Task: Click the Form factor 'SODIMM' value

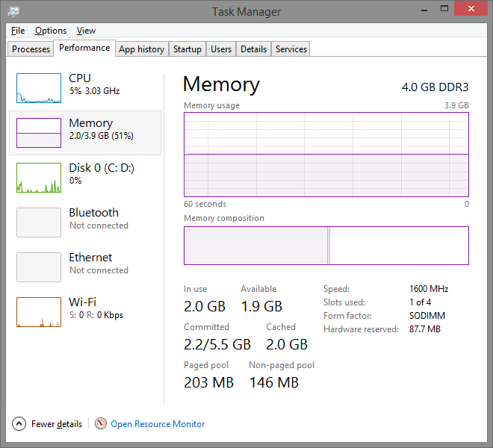Action: (427, 315)
